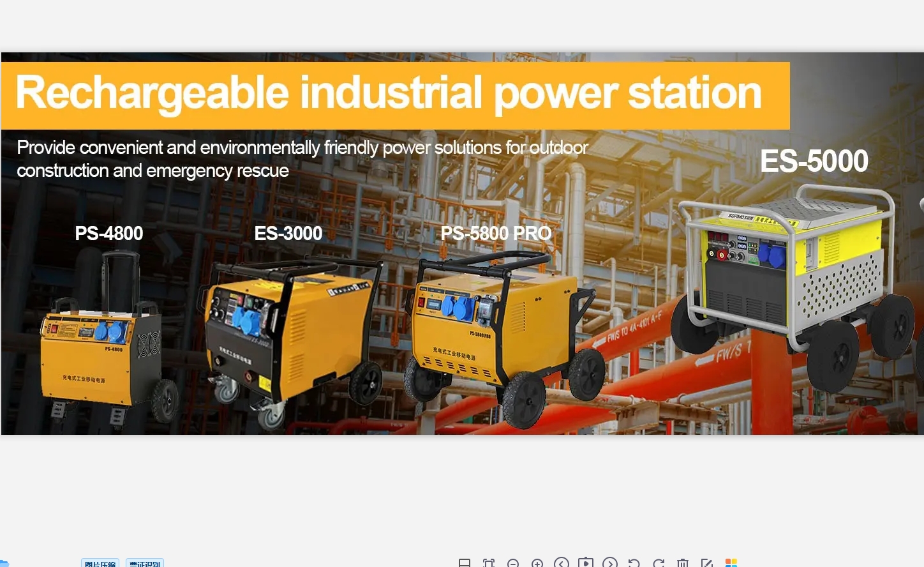Click the 'PS-5800 PRO' label in the banner

tap(496, 233)
